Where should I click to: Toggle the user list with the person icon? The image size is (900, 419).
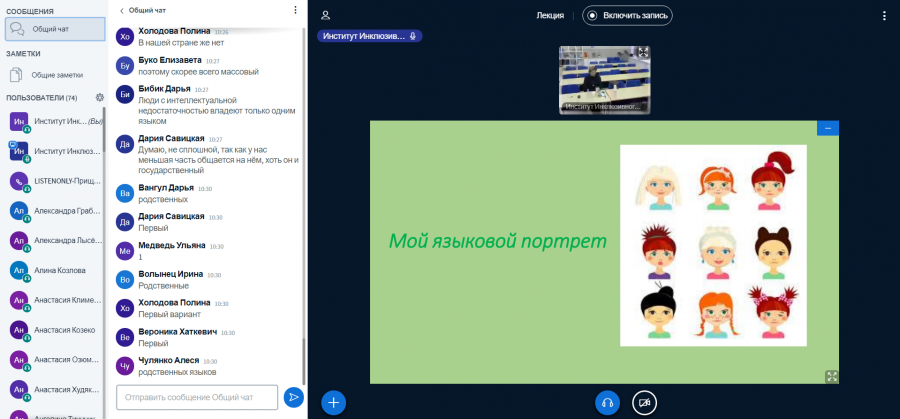point(325,15)
